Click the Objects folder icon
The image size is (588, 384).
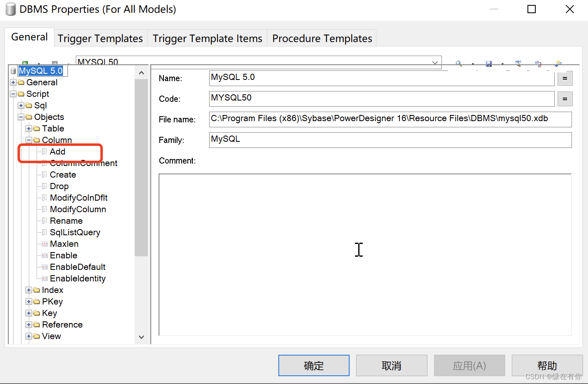29,117
